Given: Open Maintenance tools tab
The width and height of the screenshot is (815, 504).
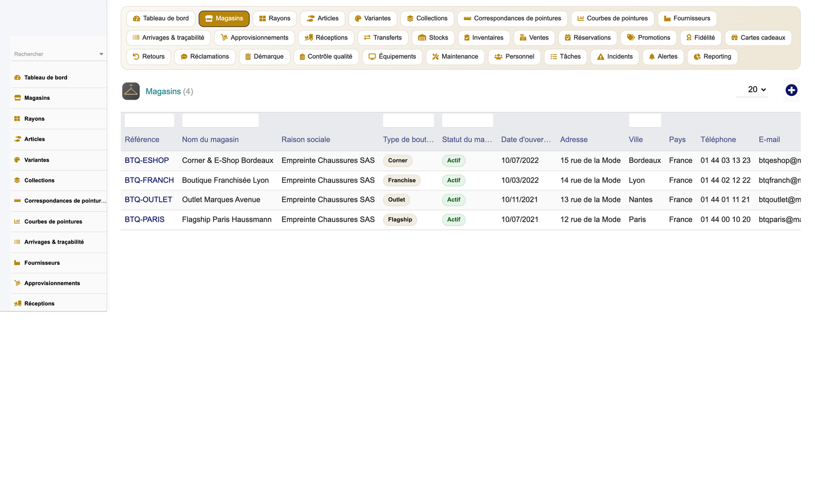Looking at the screenshot, I should point(455,57).
